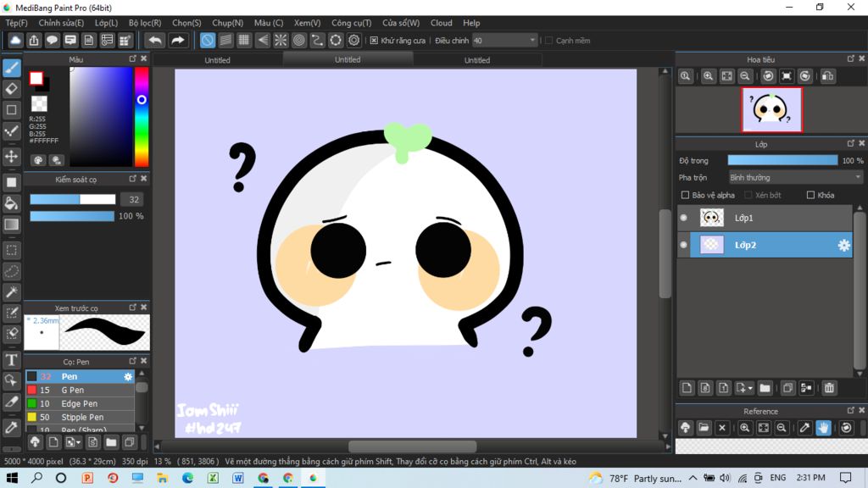Screen dimensions: 868x488
Task: Click the Undo arrow
Action: click(156, 41)
